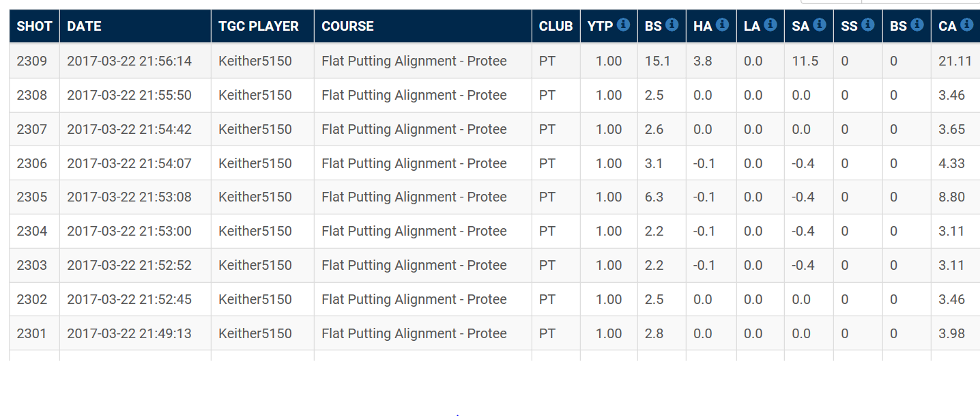Click the date 2017-03-22 21:53:08 cell
The height and width of the screenshot is (416, 980).
(129, 197)
